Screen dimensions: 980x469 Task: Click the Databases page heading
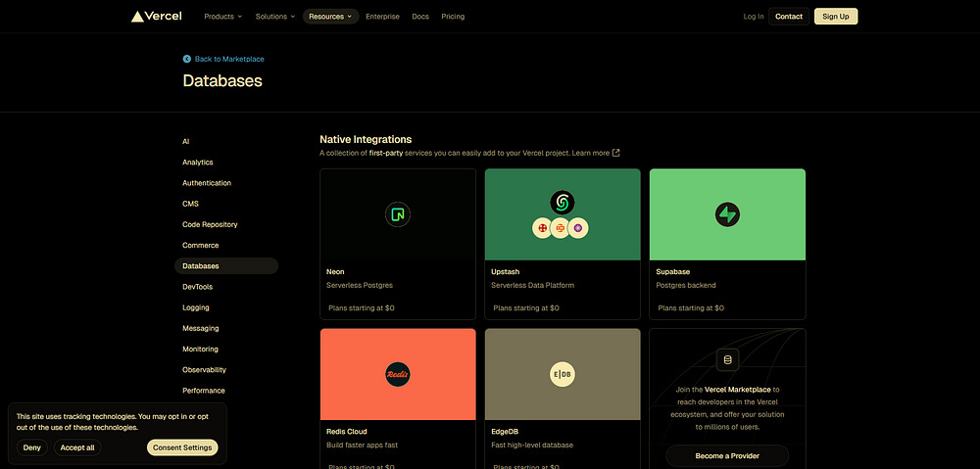(222, 80)
